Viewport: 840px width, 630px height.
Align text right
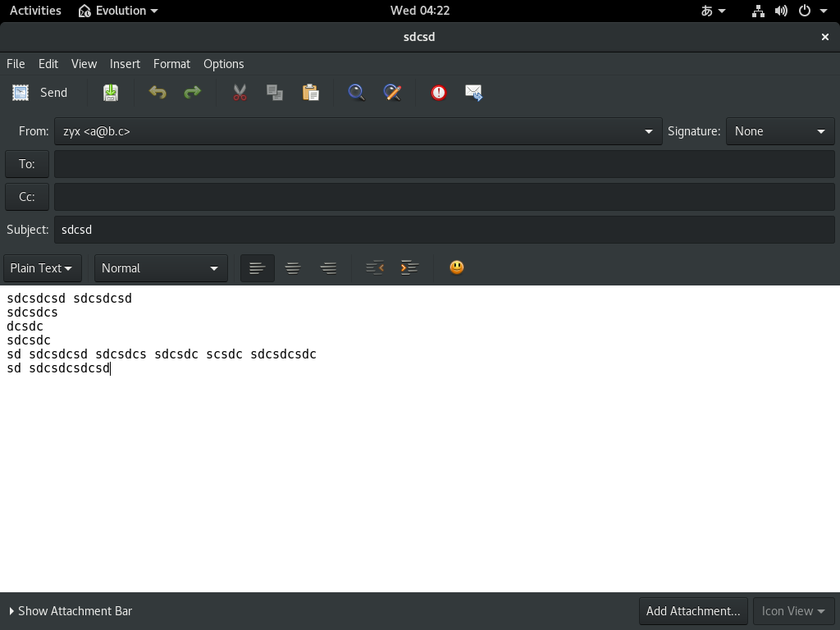(x=328, y=268)
